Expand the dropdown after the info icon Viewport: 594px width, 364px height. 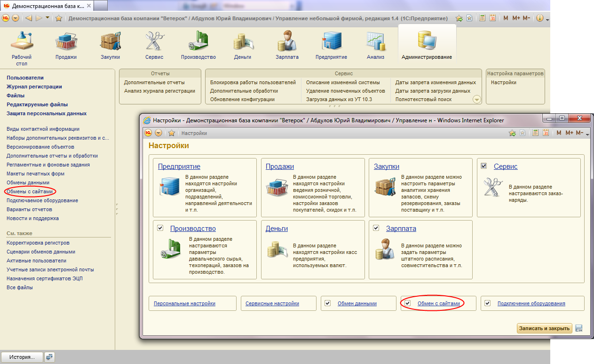547,19
